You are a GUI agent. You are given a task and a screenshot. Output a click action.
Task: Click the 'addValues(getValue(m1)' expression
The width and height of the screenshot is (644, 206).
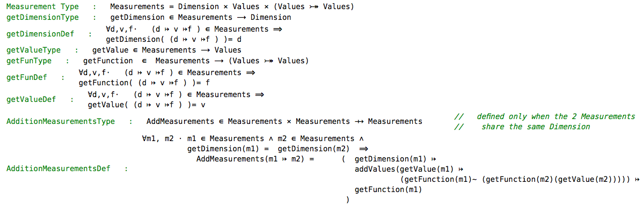pyautogui.click(x=406, y=169)
